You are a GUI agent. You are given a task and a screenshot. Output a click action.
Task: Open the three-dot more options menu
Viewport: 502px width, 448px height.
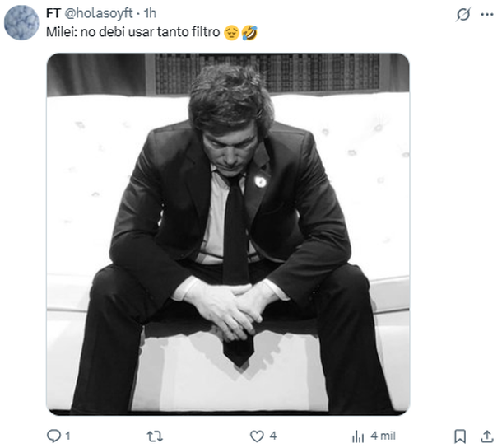coord(486,15)
